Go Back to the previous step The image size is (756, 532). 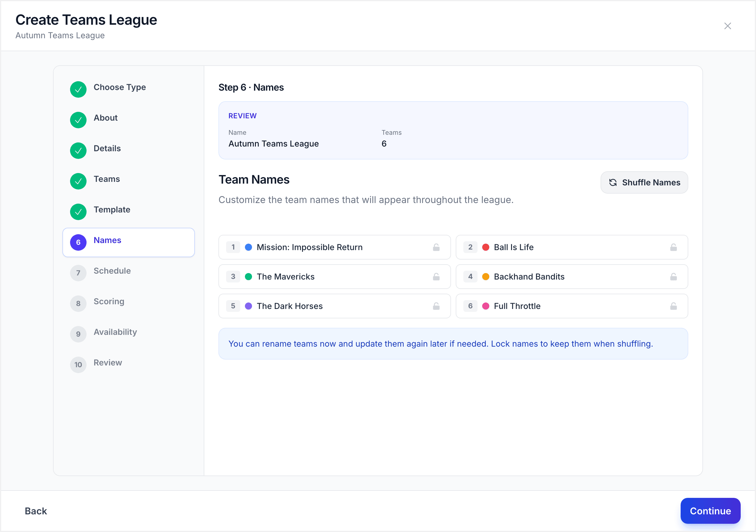pyautogui.click(x=36, y=511)
